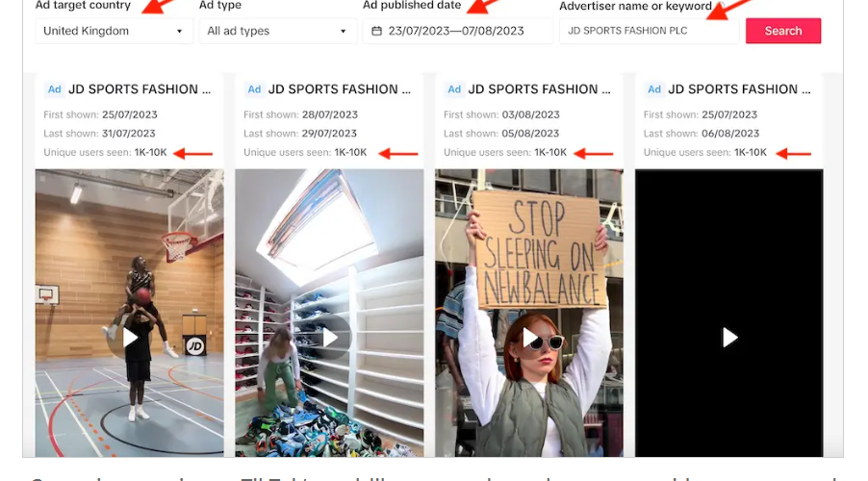Viewport: 868px width, 481px height.
Task: Play the Stop Sleeping on New Balance video
Action: pyautogui.click(x=529, y=337)
